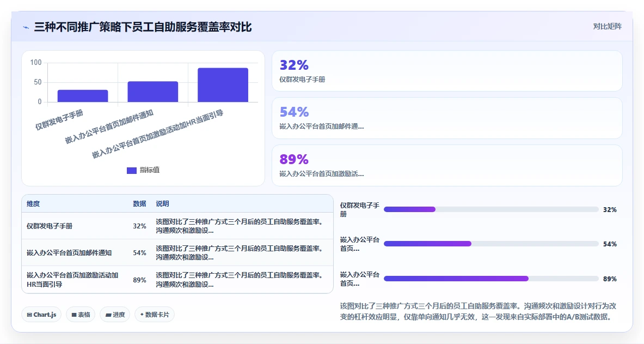Click the tallest chart bar for HR当面引导

click(223, 85)
